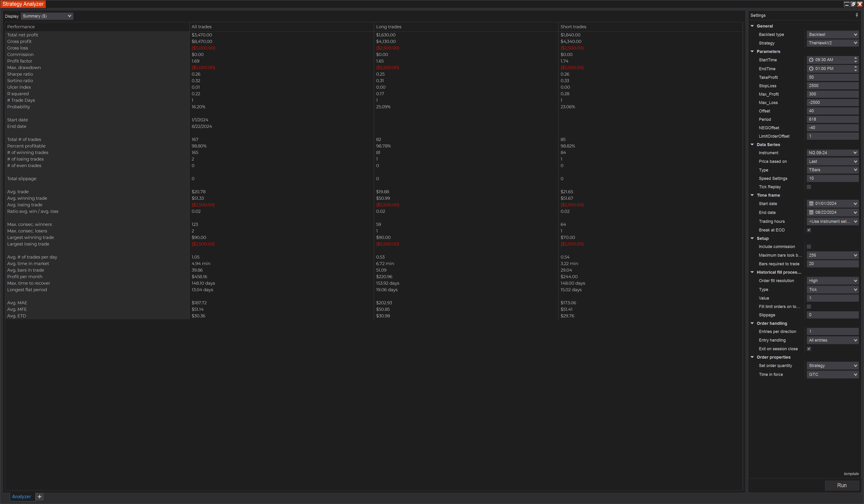Open Order fill resolution dropdown
This screenshot has height=504, width=864.
click(832, 281)
